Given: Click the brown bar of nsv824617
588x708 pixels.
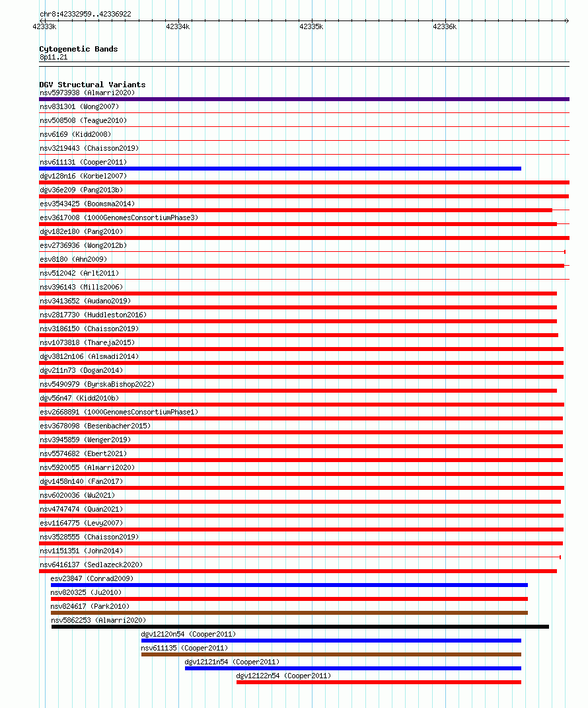Looking at the screenshot, I should tap(289, 613).
